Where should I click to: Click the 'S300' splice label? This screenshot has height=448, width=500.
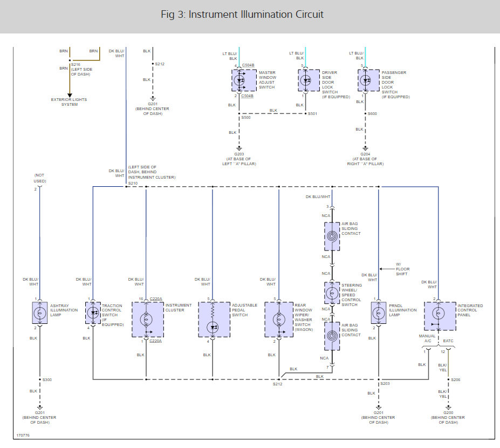(x=47, y=379)
